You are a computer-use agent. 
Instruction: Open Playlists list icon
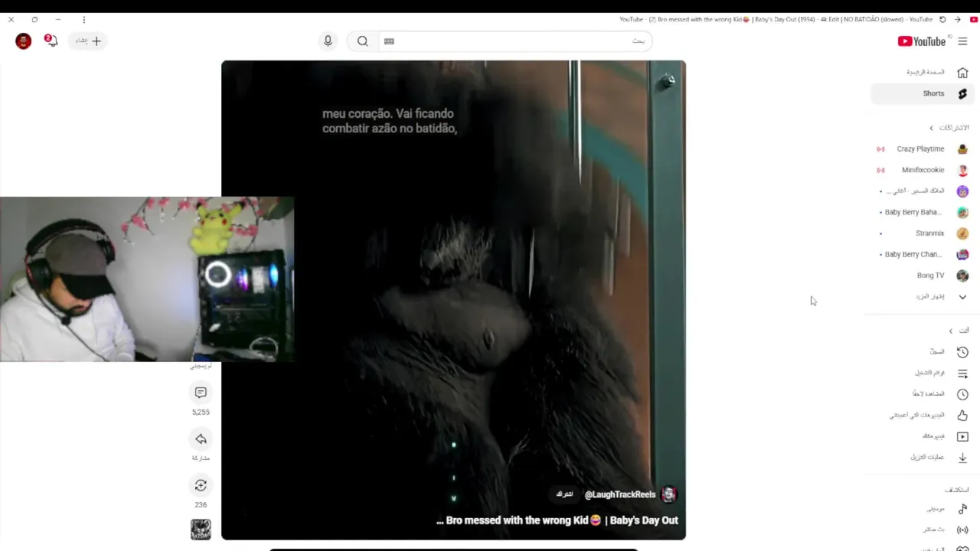[962, 373]
